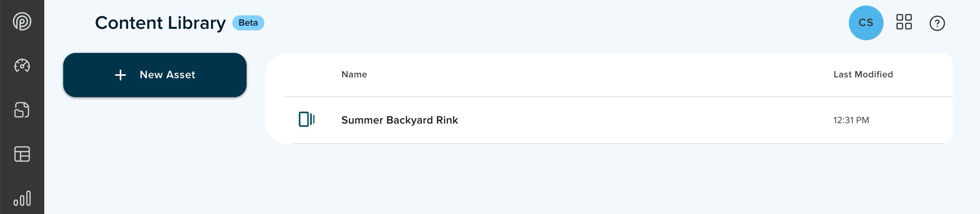This screenshot has width=980, height=214.
Task: Open the dashboard gauge icon in sidebar
Action: point(22,66)
